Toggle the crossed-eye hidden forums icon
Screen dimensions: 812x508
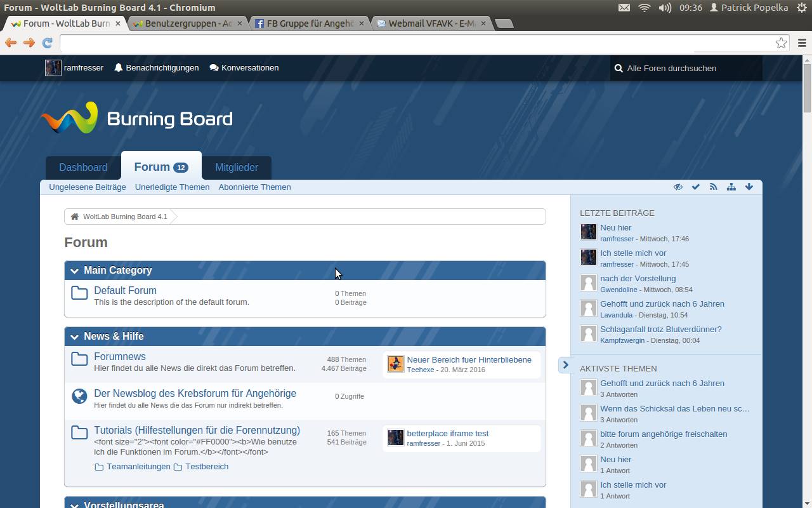(678, 187)
